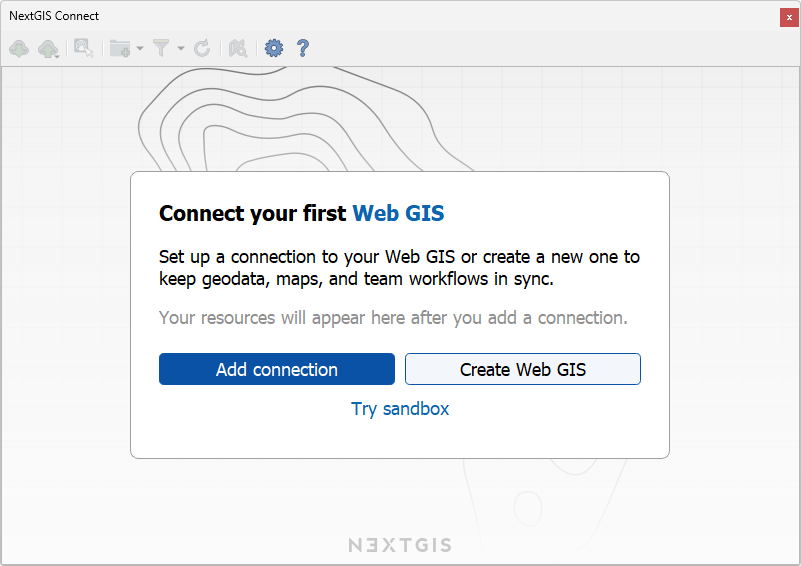801x566 pixels.
Task: Click the refresh icon in toolbar
Action: (x=202, y=49)
